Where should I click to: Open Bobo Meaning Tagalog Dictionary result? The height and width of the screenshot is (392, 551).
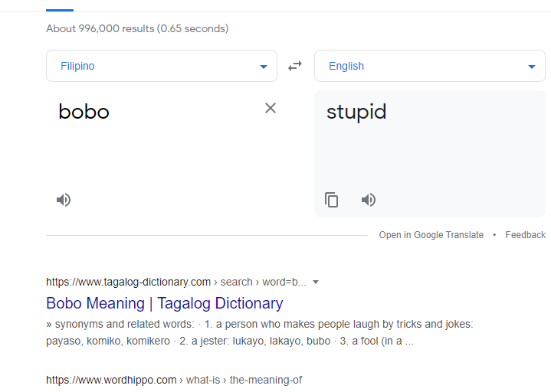pos(165,303)
